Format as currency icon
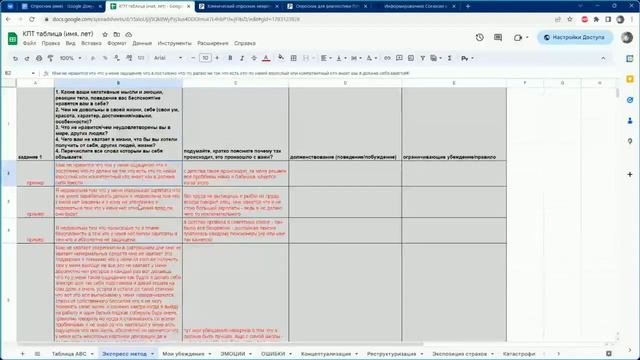The height and width of the screenshot is (360, 640). click(93, 58)
